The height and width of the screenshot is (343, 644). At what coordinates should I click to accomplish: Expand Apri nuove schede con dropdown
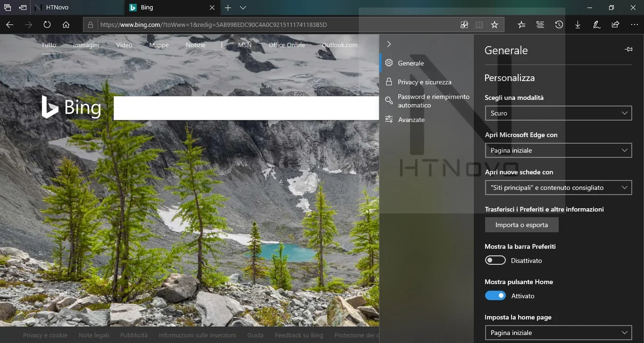558,188
